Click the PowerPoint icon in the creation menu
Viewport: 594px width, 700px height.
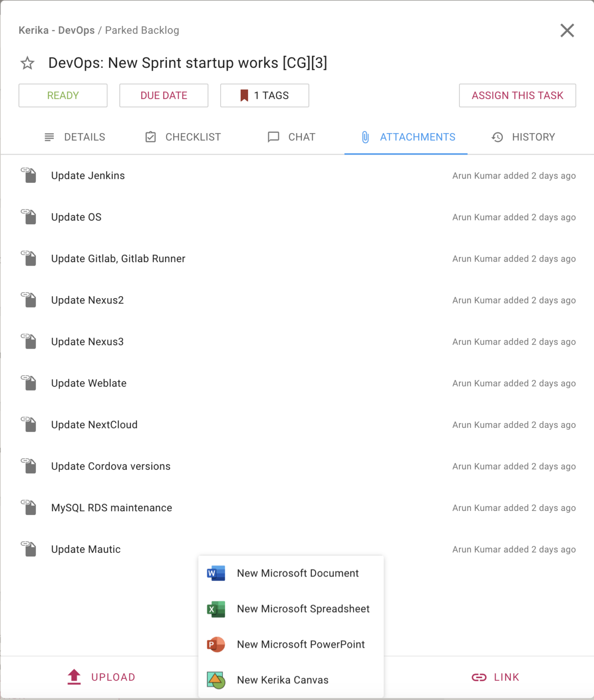tap(216, 644)
